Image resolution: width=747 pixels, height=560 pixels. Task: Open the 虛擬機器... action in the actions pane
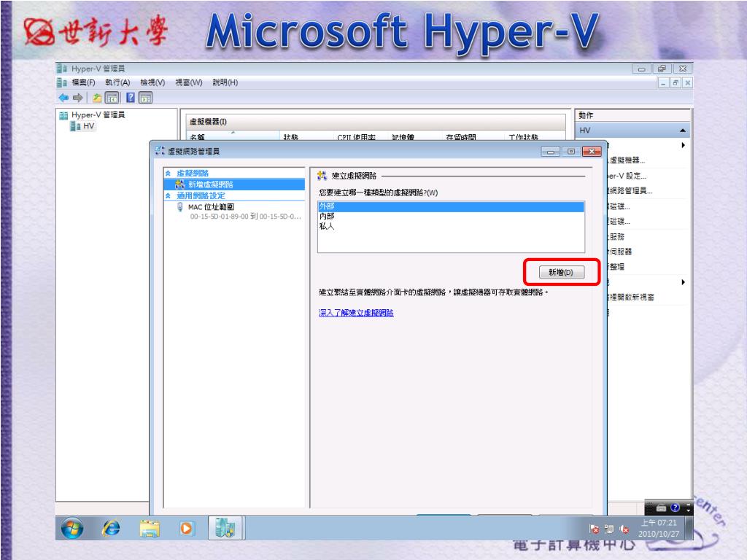point(627,160)
